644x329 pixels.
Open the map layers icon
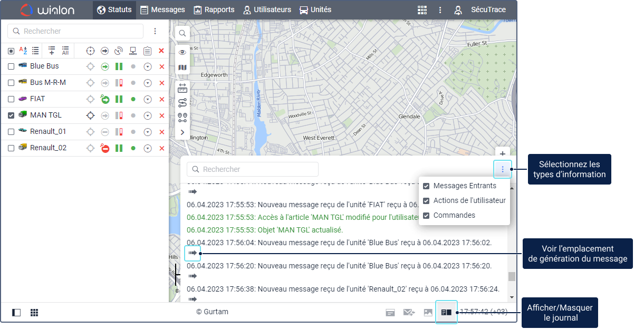click(x=182, y=68)
